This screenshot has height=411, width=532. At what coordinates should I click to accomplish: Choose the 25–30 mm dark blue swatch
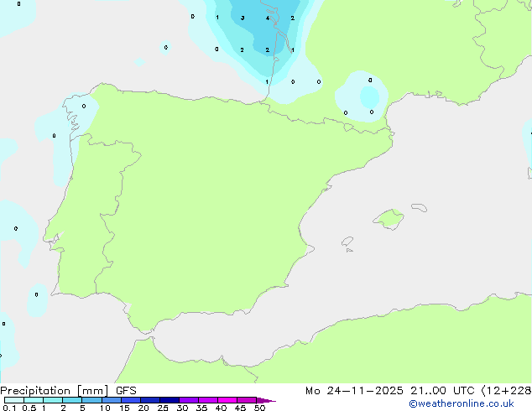(170, 400)
